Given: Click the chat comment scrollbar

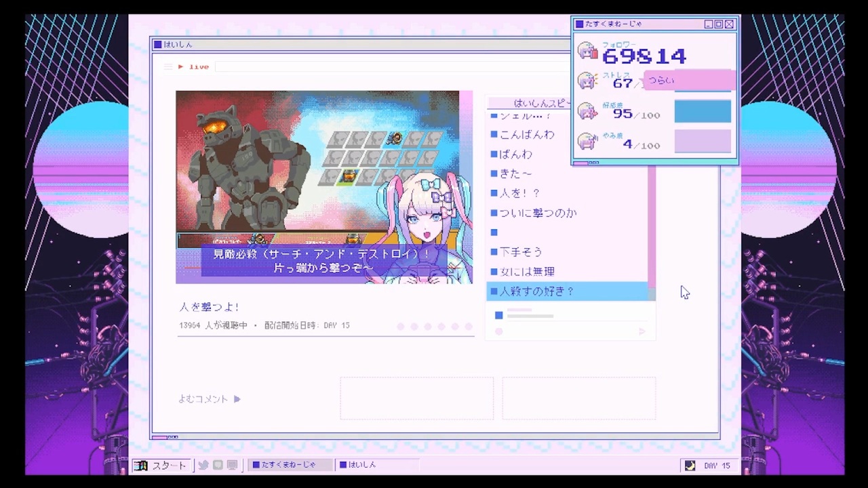Looking at the screenshot, I should (x=652, y=228).
